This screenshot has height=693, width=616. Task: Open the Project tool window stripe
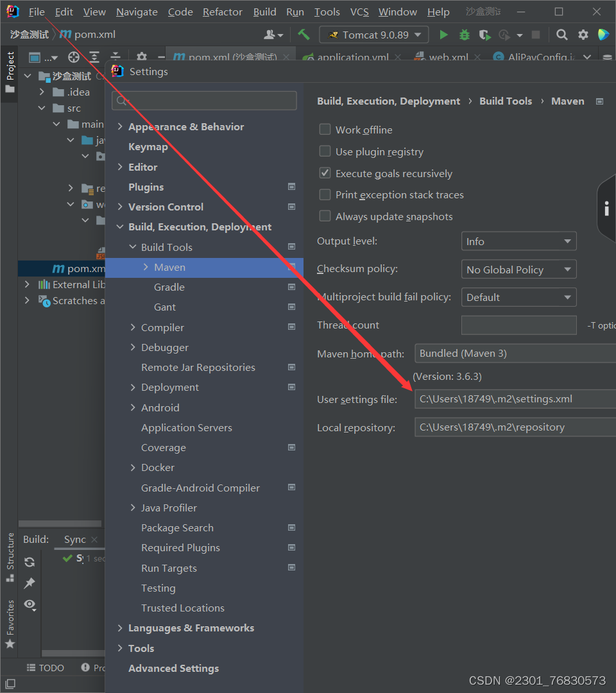coord(10,73)
